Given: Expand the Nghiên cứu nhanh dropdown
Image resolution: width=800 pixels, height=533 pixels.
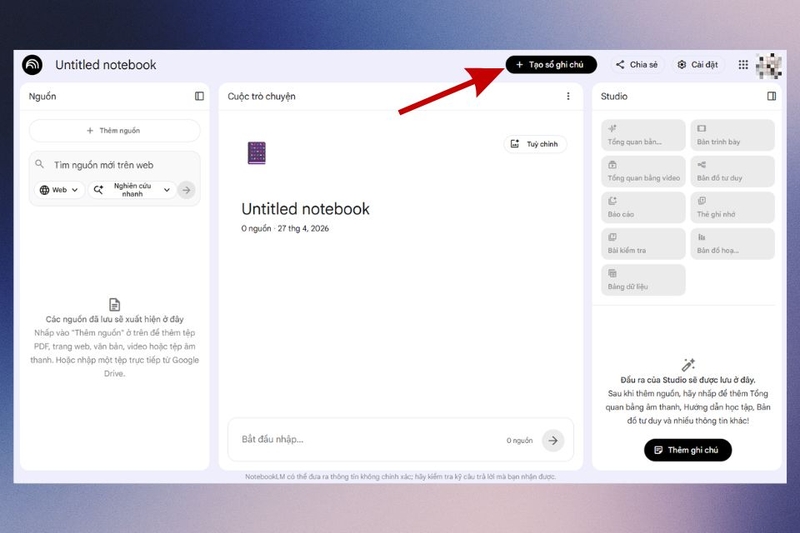Looking at the screenshot, I should pos(133,190).
